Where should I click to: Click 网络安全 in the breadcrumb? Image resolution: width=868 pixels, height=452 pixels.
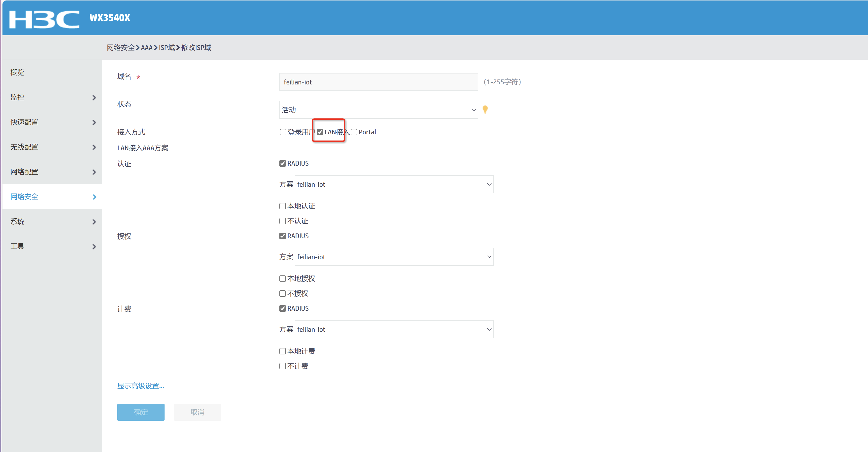coord(121,48)
